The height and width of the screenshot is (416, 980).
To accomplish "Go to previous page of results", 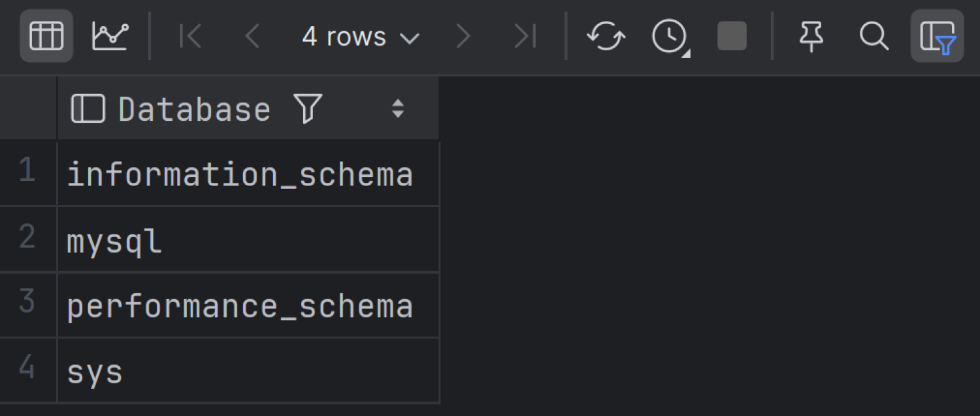I will [x=252, y=37].
